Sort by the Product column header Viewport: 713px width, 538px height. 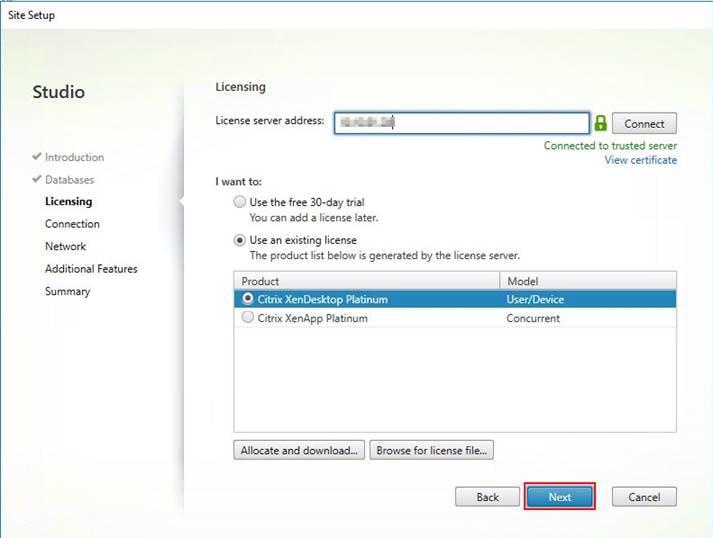pos(367,281)
